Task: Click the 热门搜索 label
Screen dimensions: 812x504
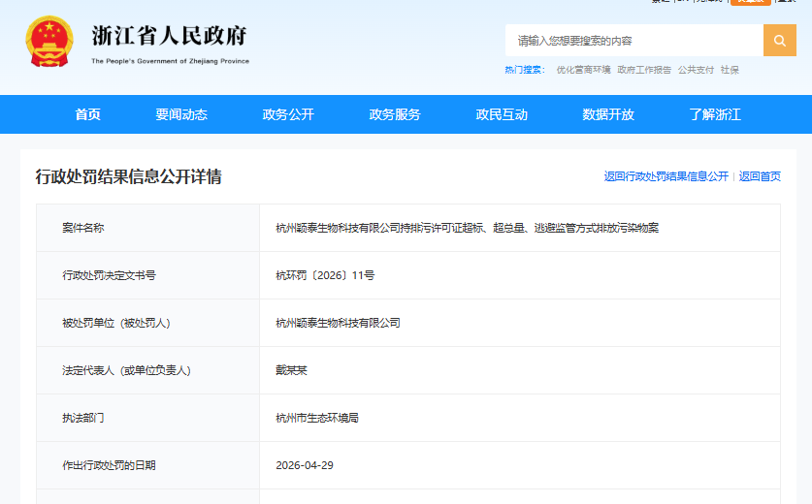Action: coord(525,70)
